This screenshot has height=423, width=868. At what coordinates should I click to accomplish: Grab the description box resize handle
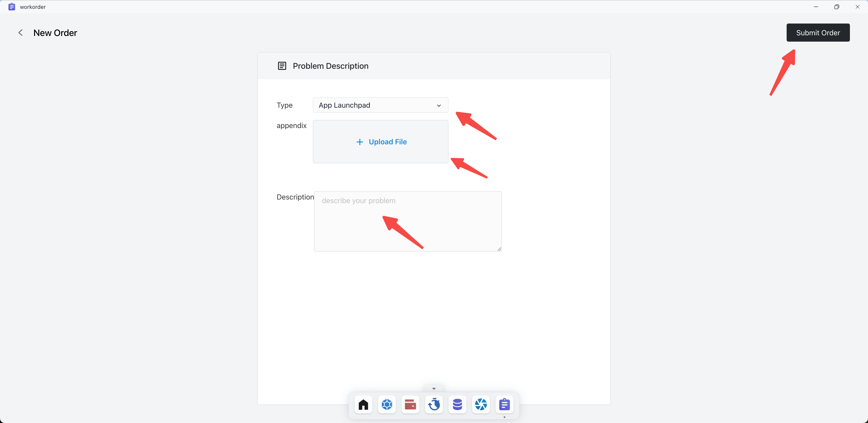click(499, 249)
